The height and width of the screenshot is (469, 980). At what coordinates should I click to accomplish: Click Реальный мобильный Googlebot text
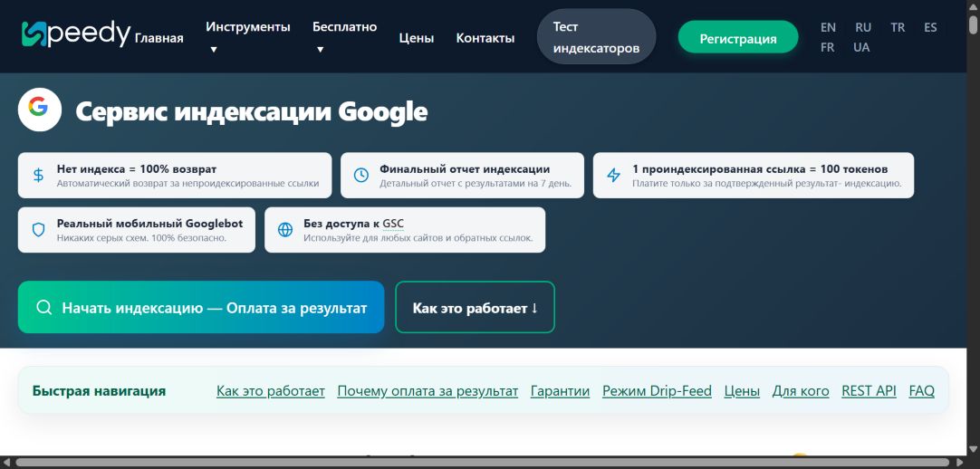pos(150,224)
